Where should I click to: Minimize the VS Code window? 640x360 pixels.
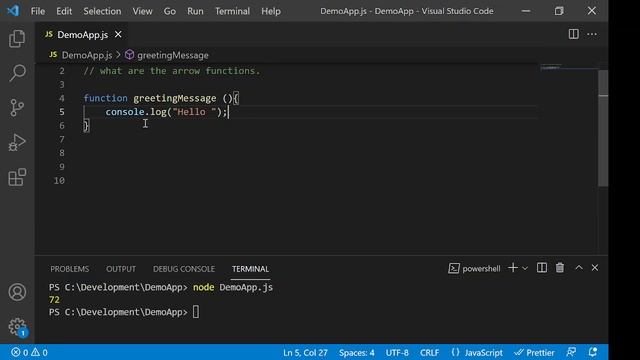(526, 11)
